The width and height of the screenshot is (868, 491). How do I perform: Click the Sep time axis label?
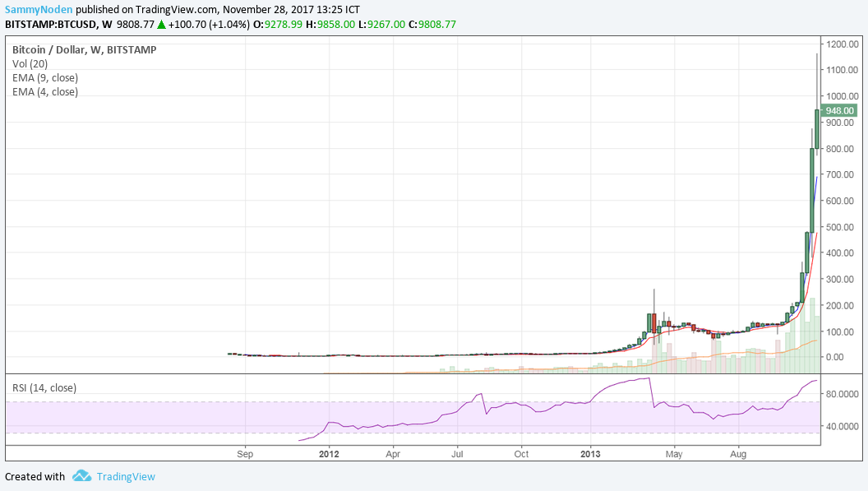tap(245, 454)
